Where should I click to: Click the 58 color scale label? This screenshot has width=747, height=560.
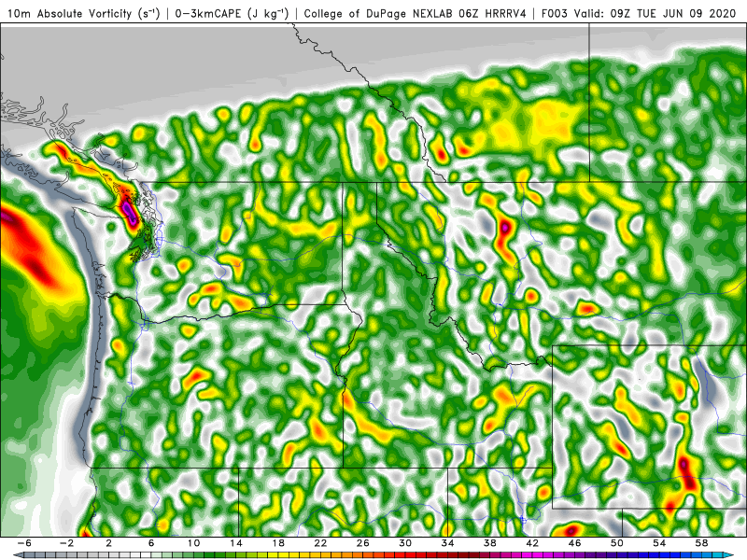click(701, 543)
